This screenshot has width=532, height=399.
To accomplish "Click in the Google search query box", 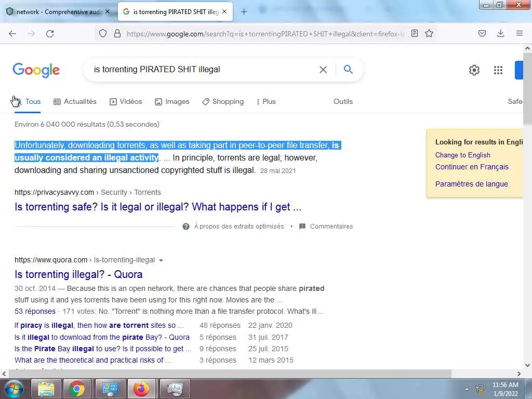I will pyautogui.click(x=204, y=70).
